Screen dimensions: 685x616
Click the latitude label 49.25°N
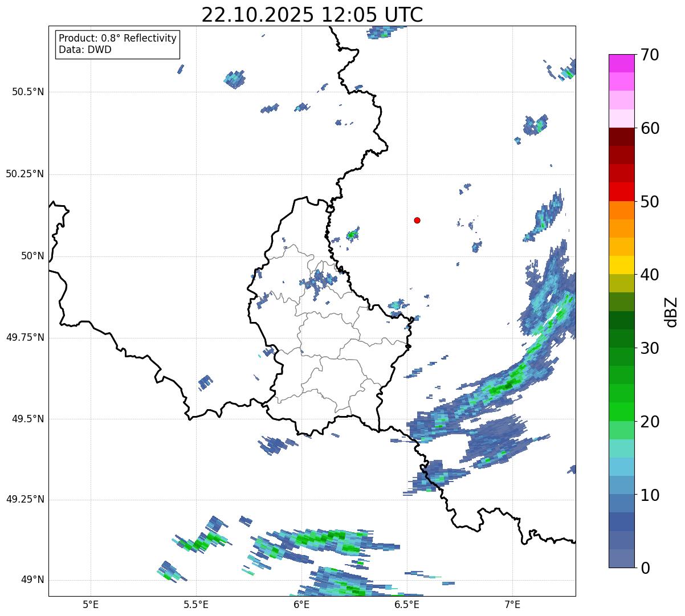click(x=25, y=500)
